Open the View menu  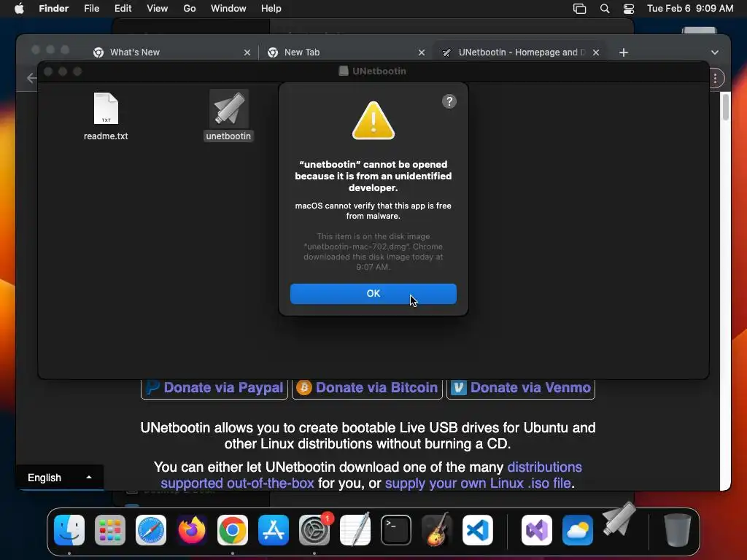[158, 8]
